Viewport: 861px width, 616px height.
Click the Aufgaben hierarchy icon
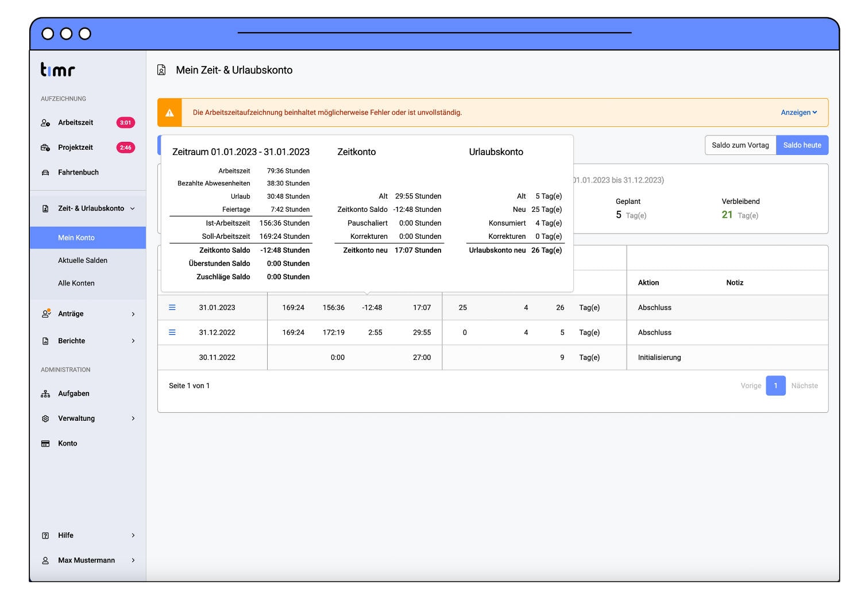point(45,394)
